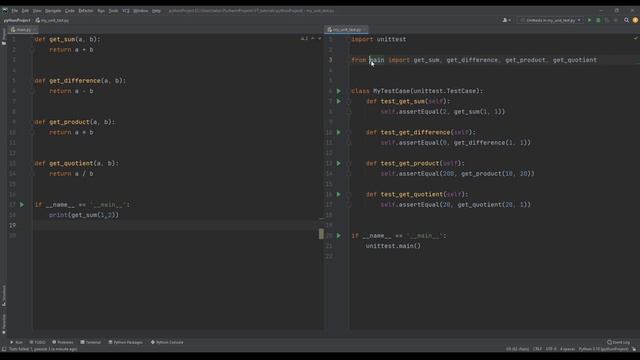
Task: Click on 'get_quotient' in the import line
Action: [575, 60]
